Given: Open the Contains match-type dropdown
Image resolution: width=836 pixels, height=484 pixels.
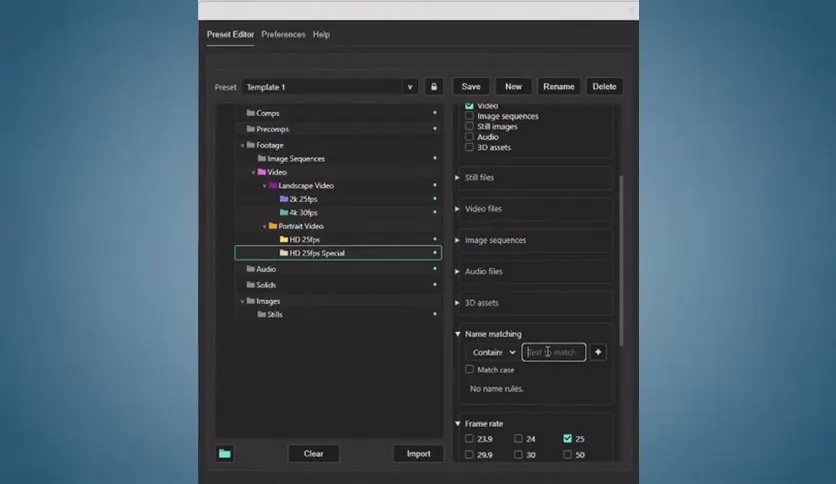Looking at the screenshot, I should tap(493, 352).
